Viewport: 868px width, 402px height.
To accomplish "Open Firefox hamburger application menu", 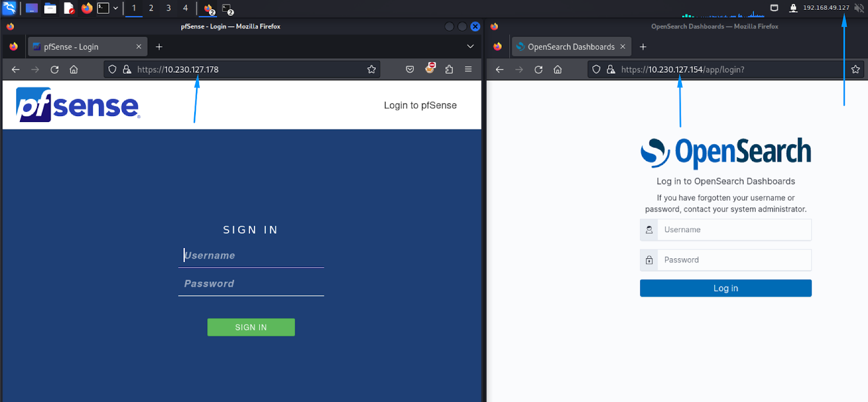I will tap(468, 69).
